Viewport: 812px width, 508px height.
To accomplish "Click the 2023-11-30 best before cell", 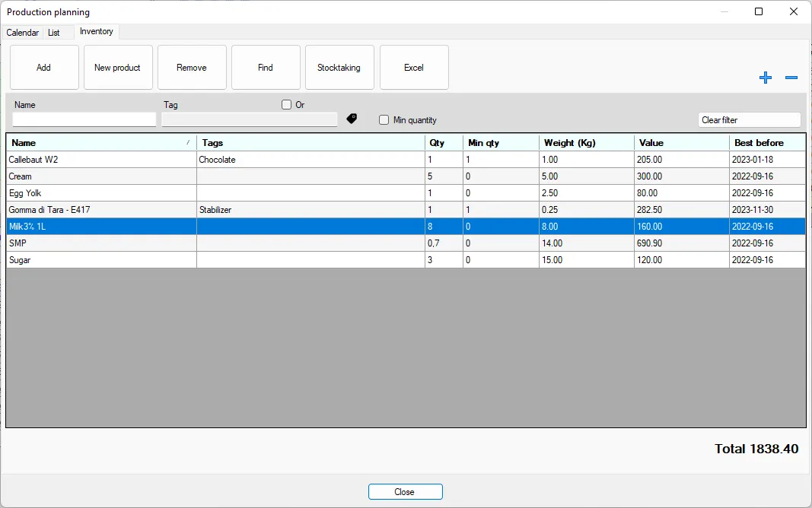I will click(767, 209).
